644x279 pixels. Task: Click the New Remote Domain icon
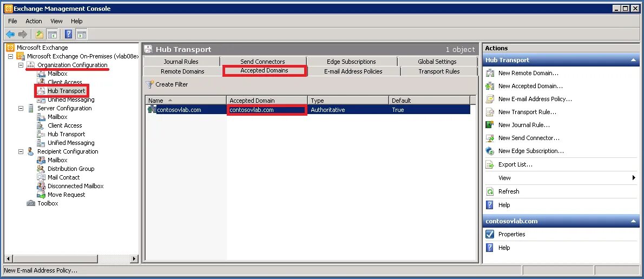pyautogui.click(x=490, y=73)
